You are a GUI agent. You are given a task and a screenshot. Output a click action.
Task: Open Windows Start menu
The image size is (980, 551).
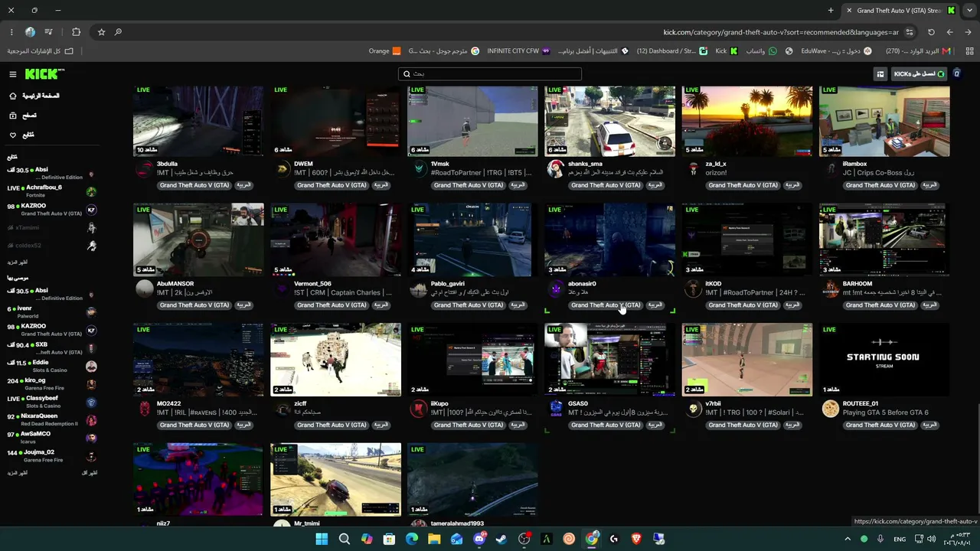click(x=322, y=539)
